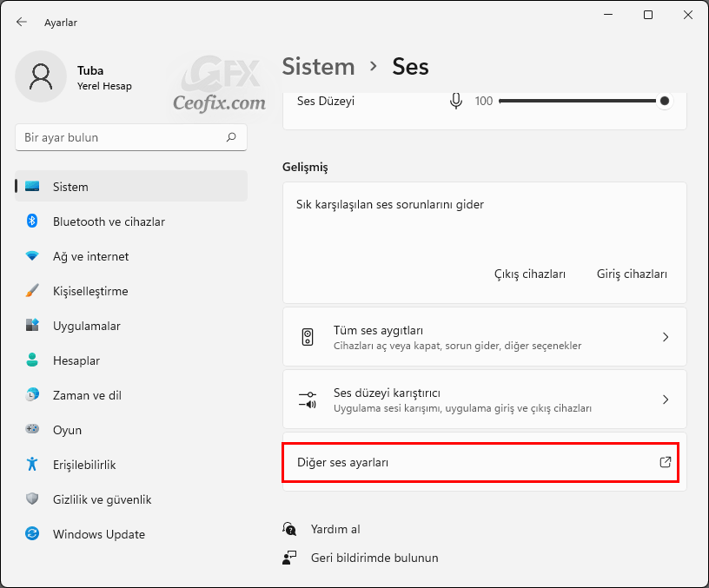Click the Oyun gamepad icon
The width and height of the screenshot is (709, 588).
point(32,429)
